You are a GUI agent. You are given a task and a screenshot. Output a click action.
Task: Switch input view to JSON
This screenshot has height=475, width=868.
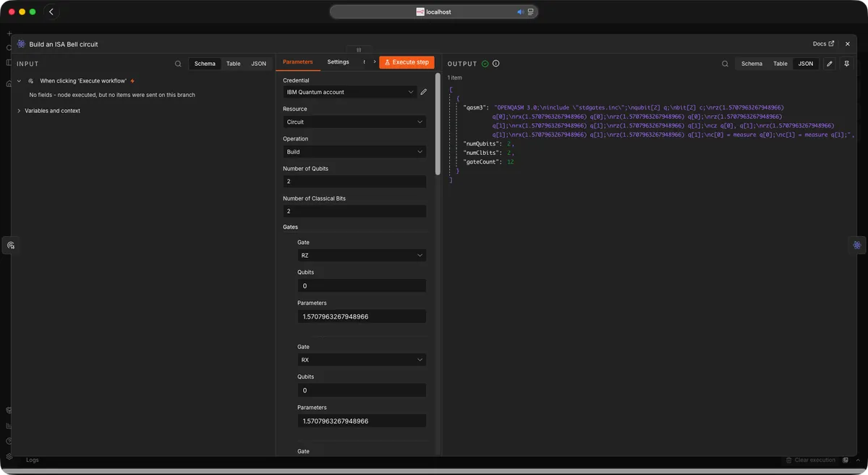pos(258,64)
